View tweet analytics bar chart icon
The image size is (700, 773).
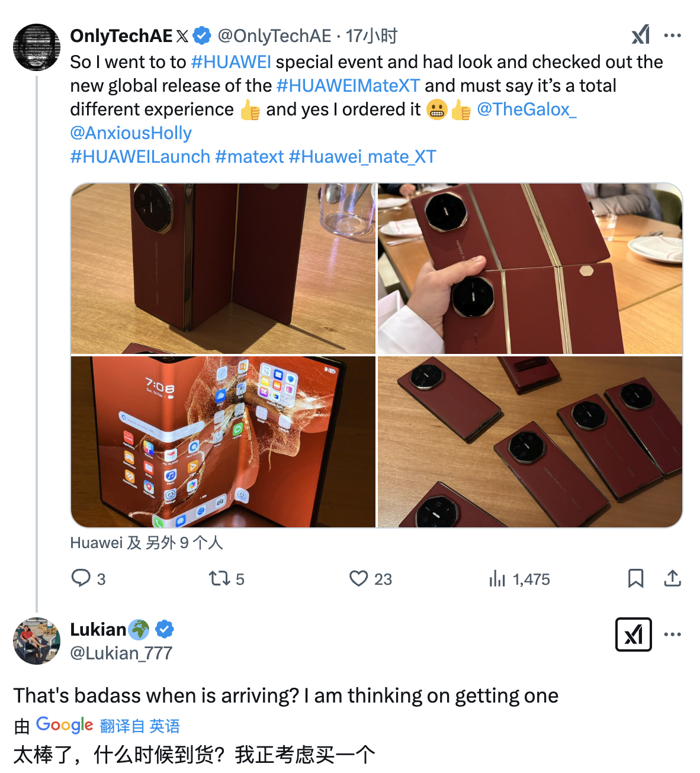pyautogui.click(x=497, y=578)
